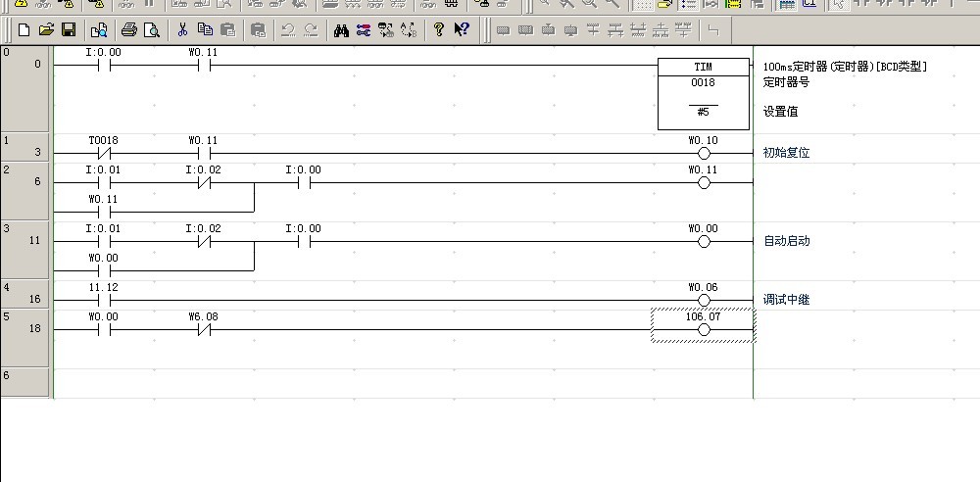980x482 pixels.
Task: Copy the selection using the Copy icon
Action: click(205, 30)
